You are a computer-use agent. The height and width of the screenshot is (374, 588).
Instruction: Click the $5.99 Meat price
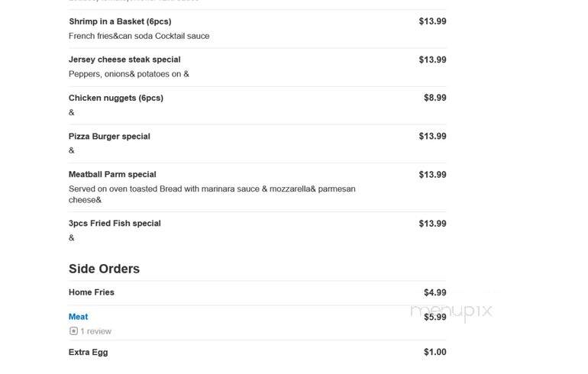click(x=435, y=317)
